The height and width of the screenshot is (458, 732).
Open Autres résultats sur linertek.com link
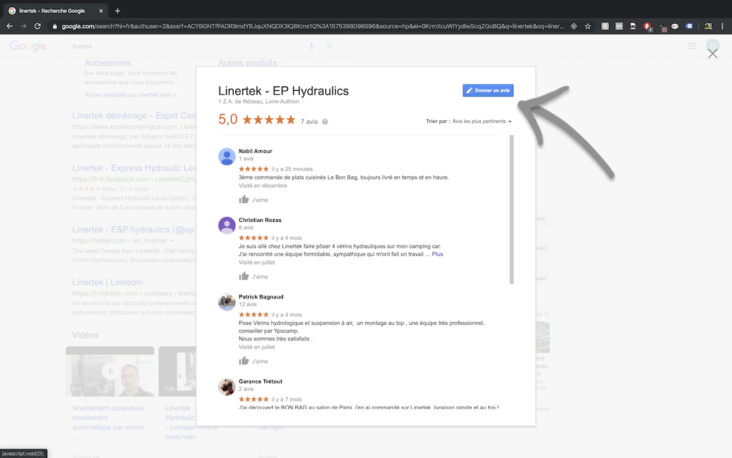click(x=130, y=95)
